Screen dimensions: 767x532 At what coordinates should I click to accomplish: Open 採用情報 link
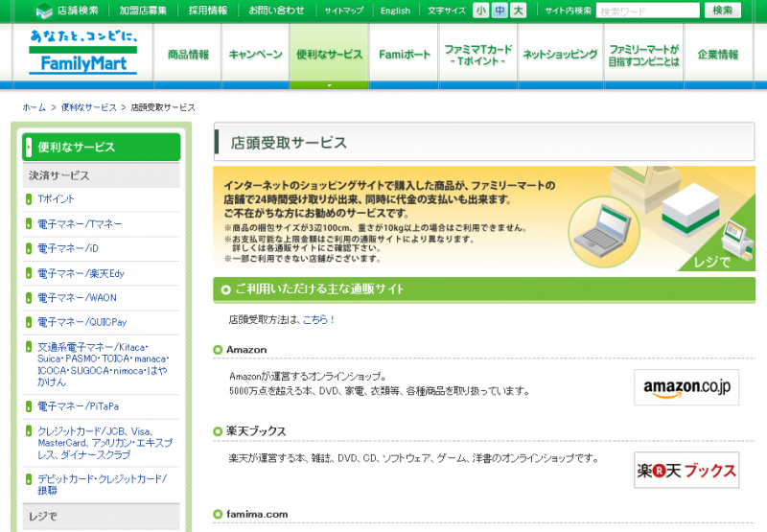click(x=208, y=11)
